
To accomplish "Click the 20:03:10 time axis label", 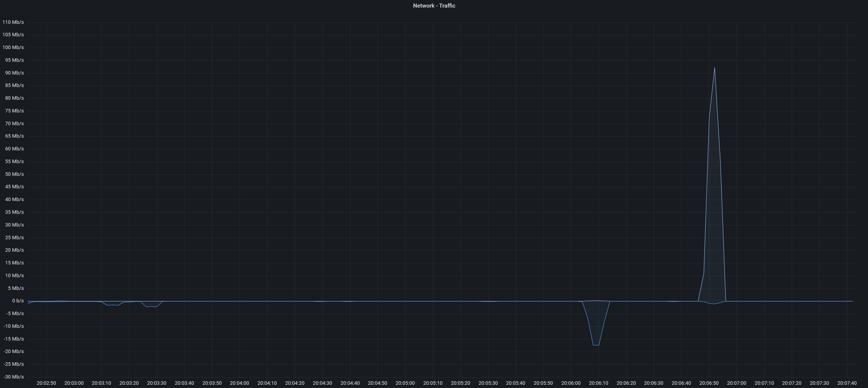I will pyautogui.click(x=101, y=383).
